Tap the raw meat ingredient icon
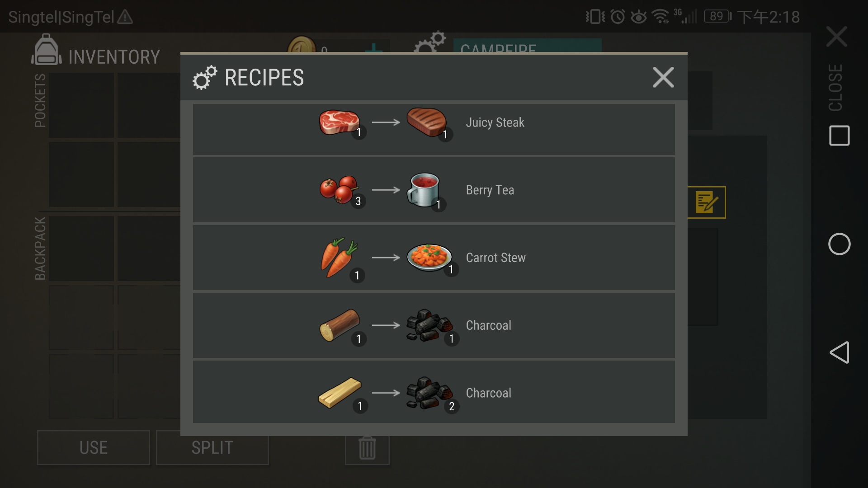 (340, 122)
